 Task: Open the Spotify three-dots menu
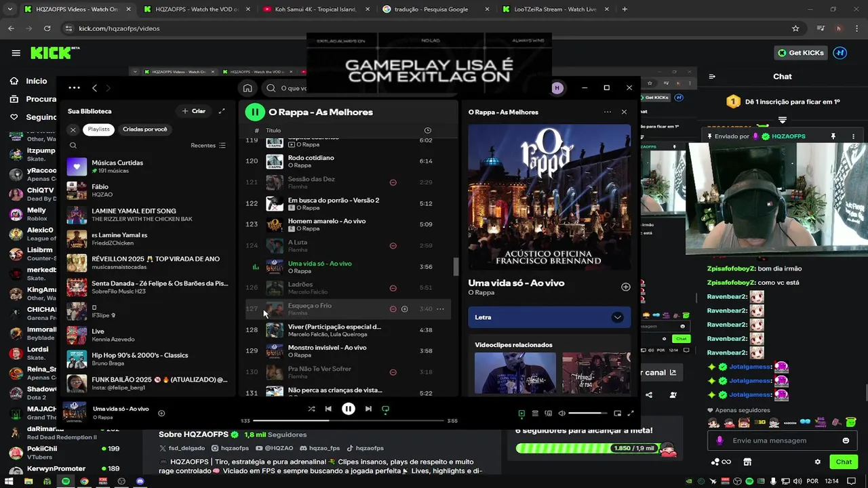(x=74, y=87)
